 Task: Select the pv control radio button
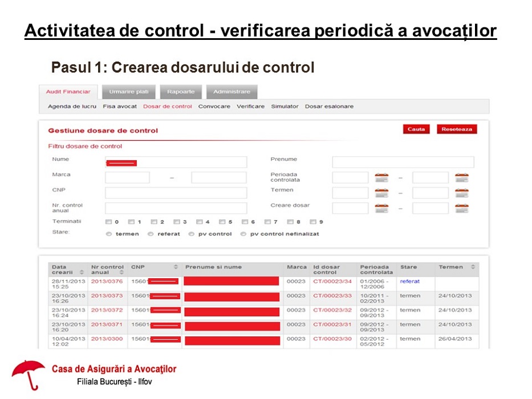(192, 233)
